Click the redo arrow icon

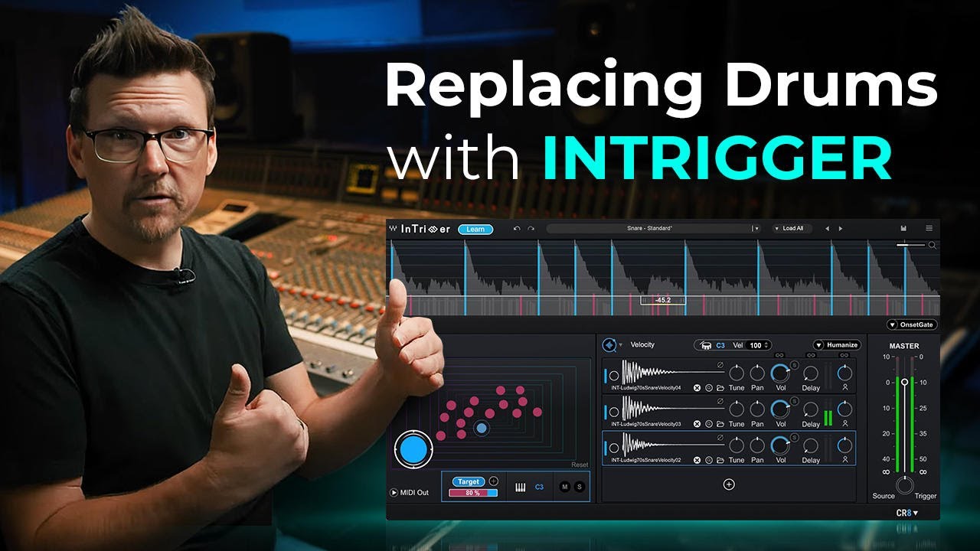point(531,229)
